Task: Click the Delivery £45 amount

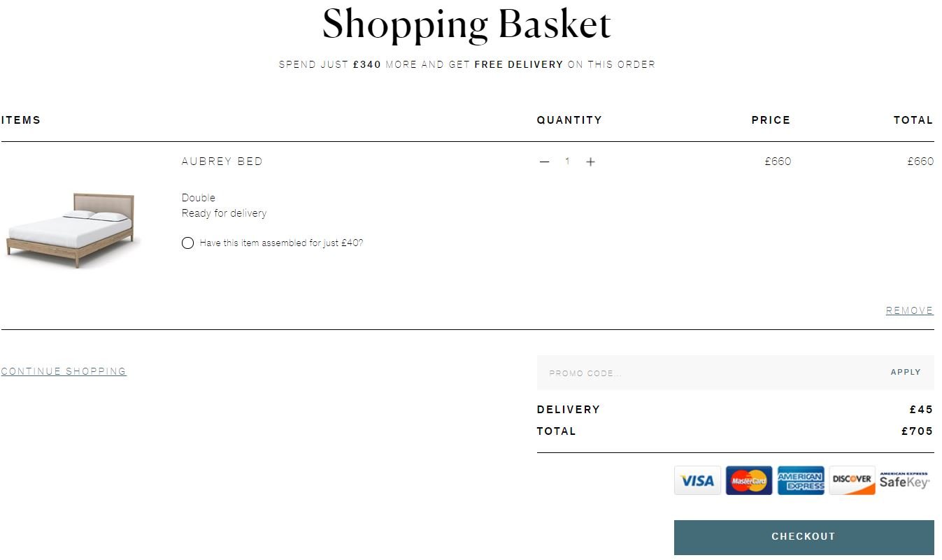Action: (921, 410)
